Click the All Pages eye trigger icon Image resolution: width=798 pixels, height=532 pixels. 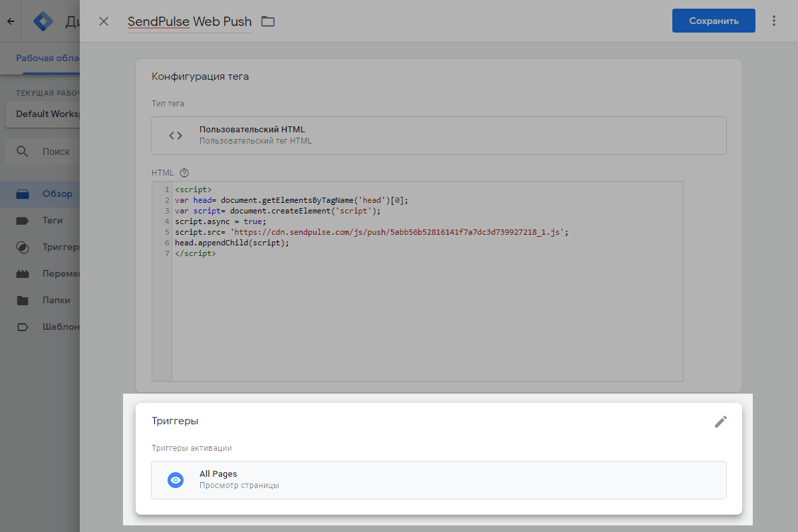tap(176, 480)
